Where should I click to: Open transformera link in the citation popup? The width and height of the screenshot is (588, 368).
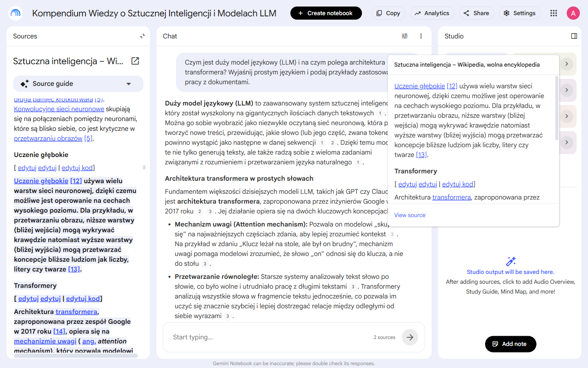(x=452, y=197)
